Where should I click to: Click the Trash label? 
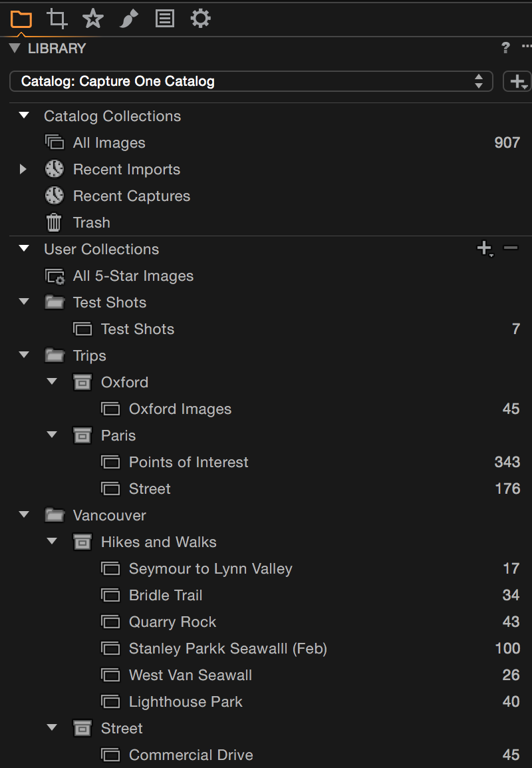pos(92,222)
